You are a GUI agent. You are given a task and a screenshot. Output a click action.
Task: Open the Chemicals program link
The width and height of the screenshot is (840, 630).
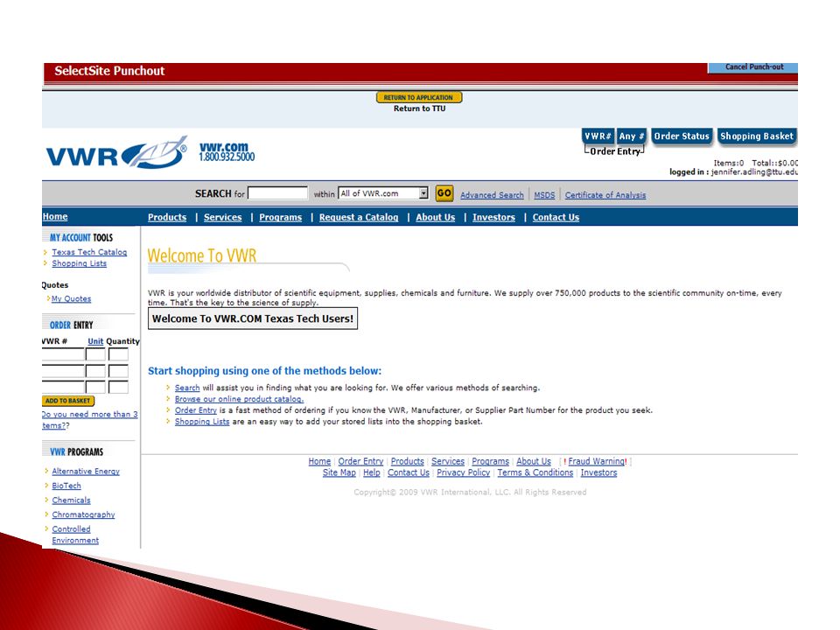[71, 500]
